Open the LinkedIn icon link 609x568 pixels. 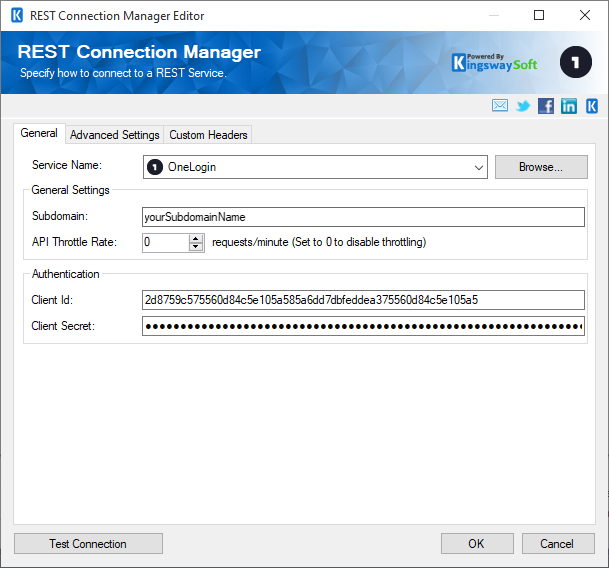click(569, 106)
